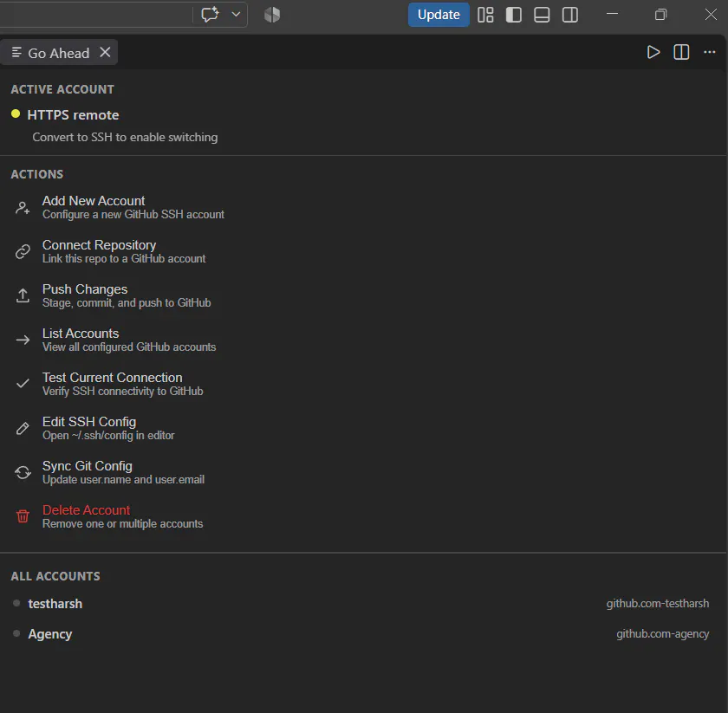Select the testharsh account
Image resolution: width=728 pixels, height=713 pixels.
[x=55, y=604]
